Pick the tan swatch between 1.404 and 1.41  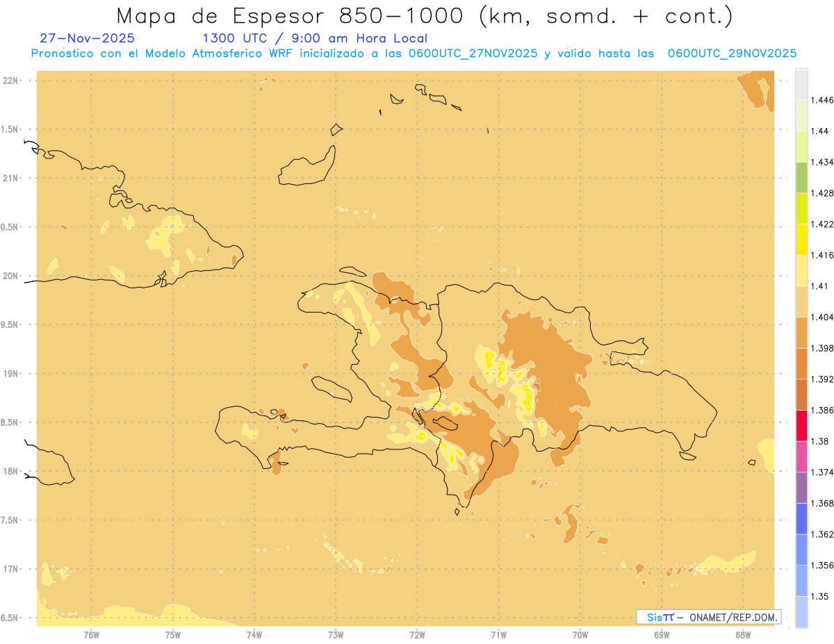click(x=801, y=301)
